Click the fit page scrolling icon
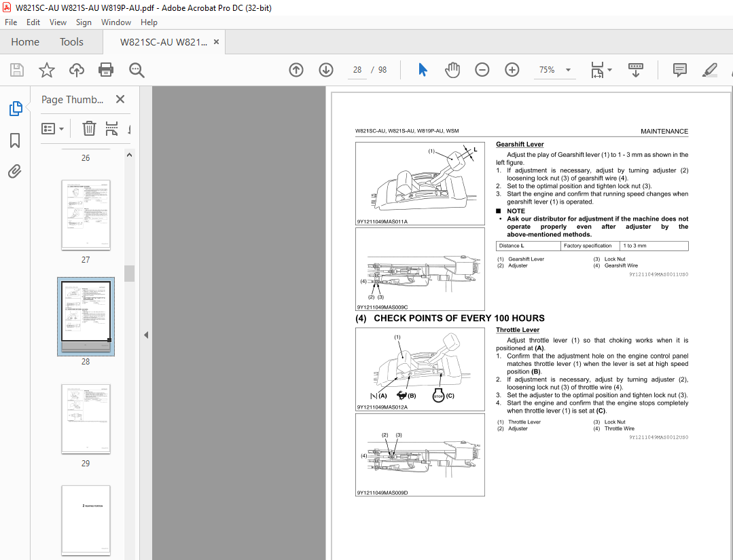The width and height of the screenshot is (733, 560). tap(597, 70)
